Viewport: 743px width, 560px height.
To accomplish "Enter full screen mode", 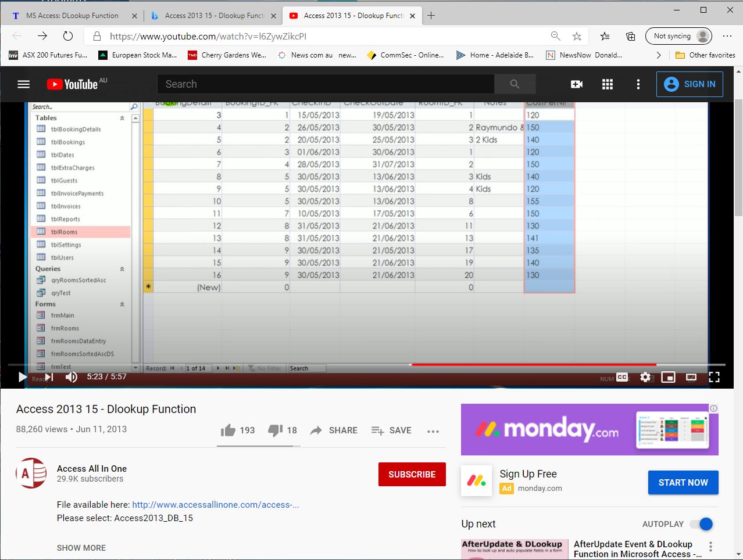I will (715, 377).
